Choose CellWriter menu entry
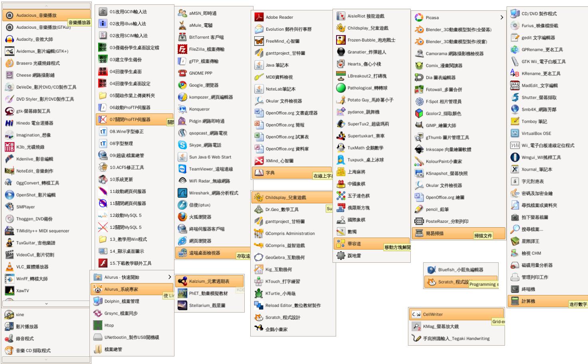This screenshot has width=588, height=364. click(432, 314)
